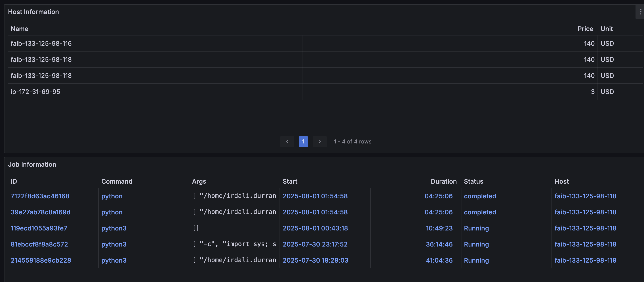
Task: Click empty [] args of job 119ecd1055a93fe7
Action: (x=196, y=228)
